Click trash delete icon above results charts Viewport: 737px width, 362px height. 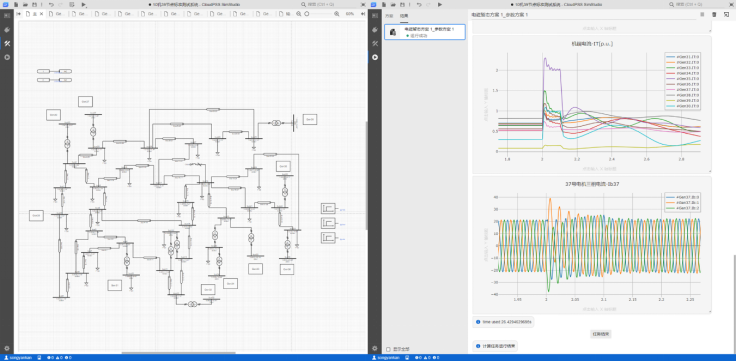click(x=714, y=15)
